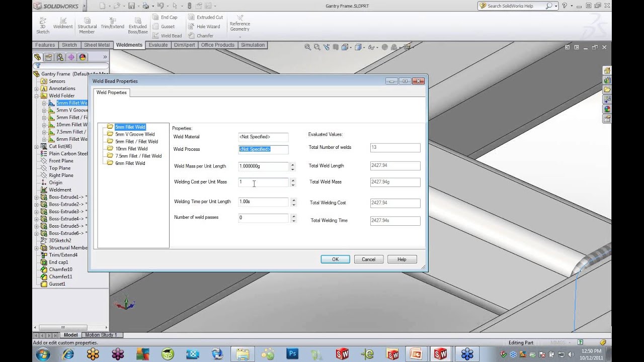Choose the Extruded Cut tool
This screenshot has width=644, height=362.
coord(205,17)
